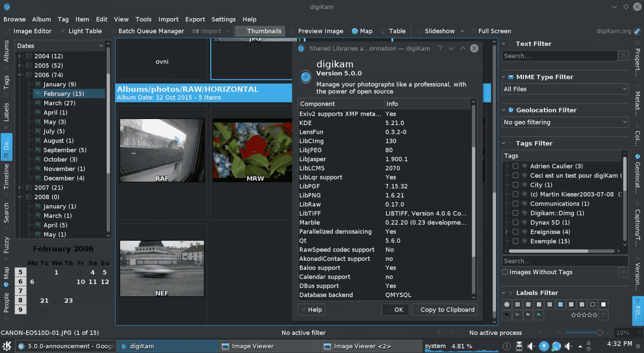
Task: Expand the 2004 (12) year node
Action: (x=19, y=56)
